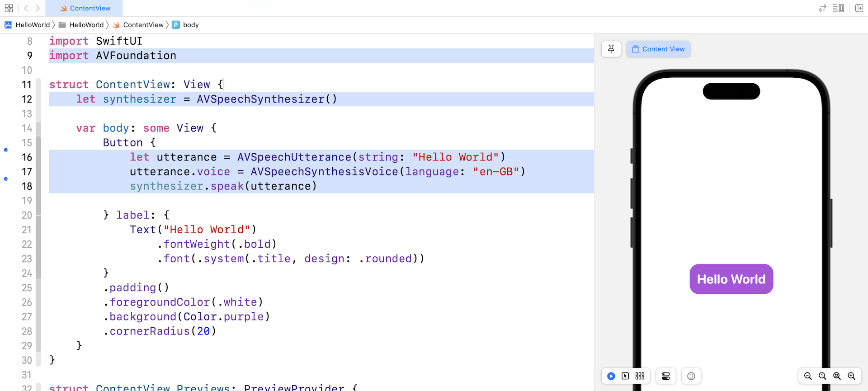Add a new editor pane
The image size is (868, 391).
pos(859,8)
